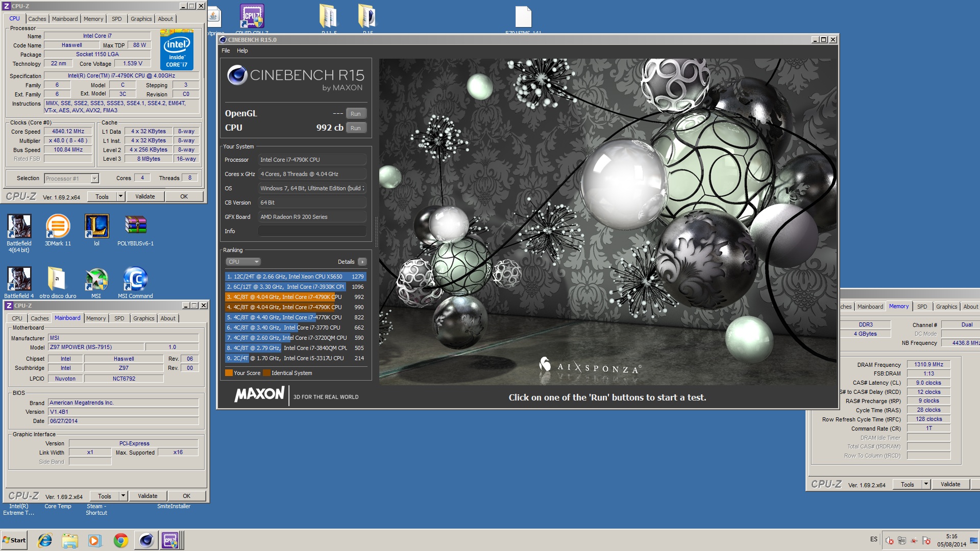Screen dimensions: 980x551
Task: Click Validate in top CPU-Z window
Action: 145,196
